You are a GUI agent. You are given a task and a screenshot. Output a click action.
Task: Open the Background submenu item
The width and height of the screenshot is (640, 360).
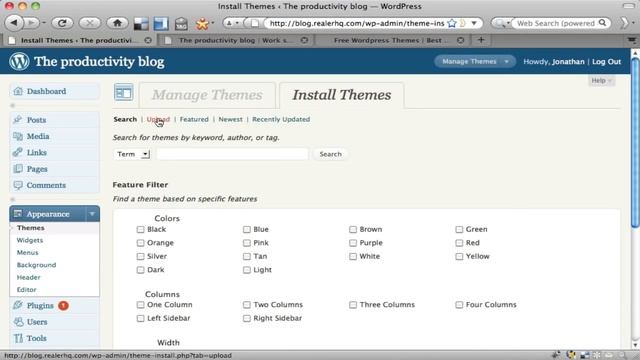click(36, 265)
